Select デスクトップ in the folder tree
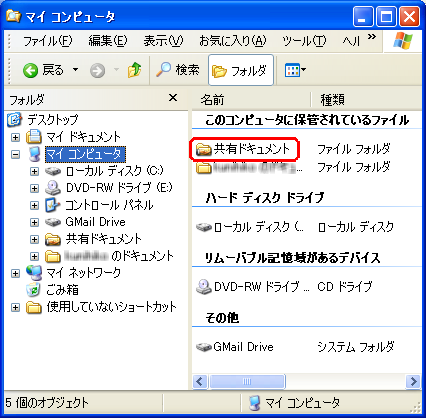Screen dimensions: 426x418 (x=53, y=119)
